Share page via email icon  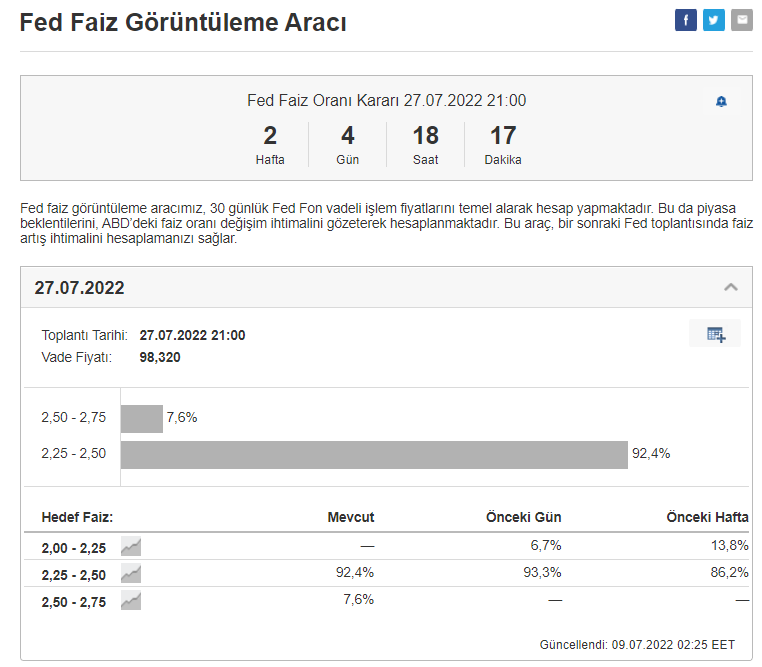coord(742,20)
